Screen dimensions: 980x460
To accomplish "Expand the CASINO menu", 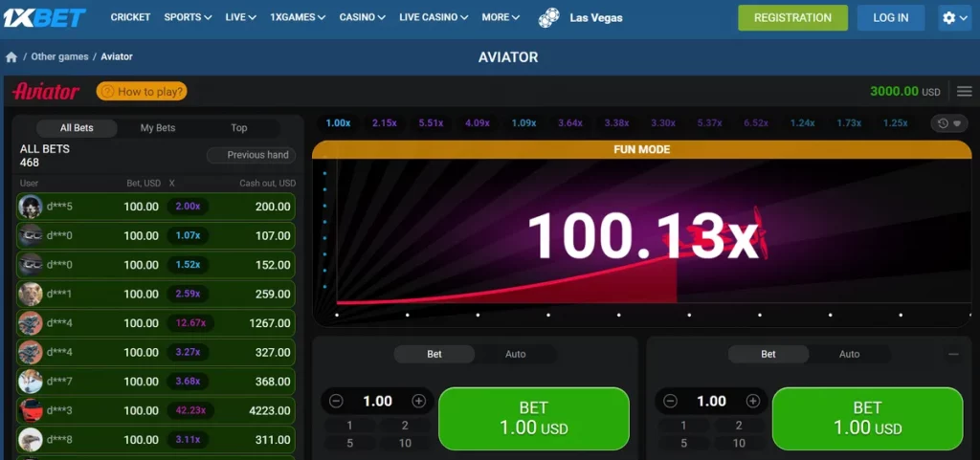I will [x=362, y=17].
